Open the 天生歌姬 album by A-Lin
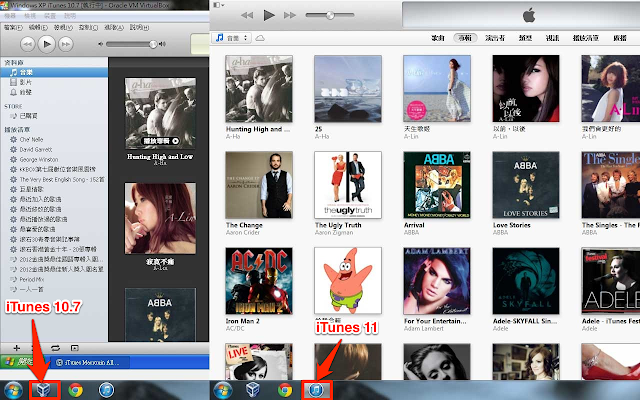The width and height of the screenshot is (640, 400). [x=437, y=89]
